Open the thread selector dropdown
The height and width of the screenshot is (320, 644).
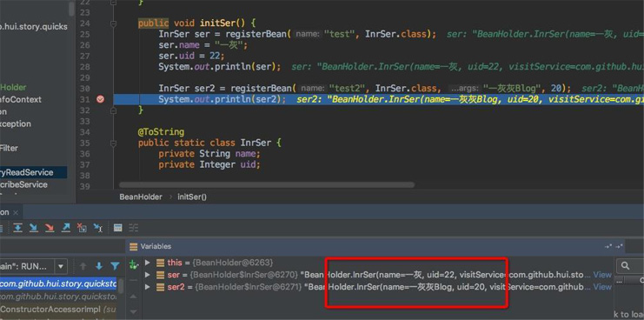(x=61, y=266)
